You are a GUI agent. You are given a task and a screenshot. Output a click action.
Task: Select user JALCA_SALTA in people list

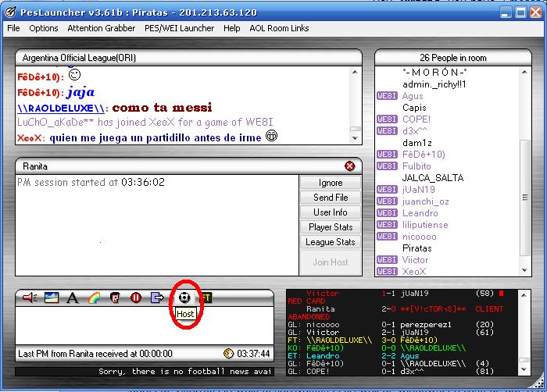433,178
